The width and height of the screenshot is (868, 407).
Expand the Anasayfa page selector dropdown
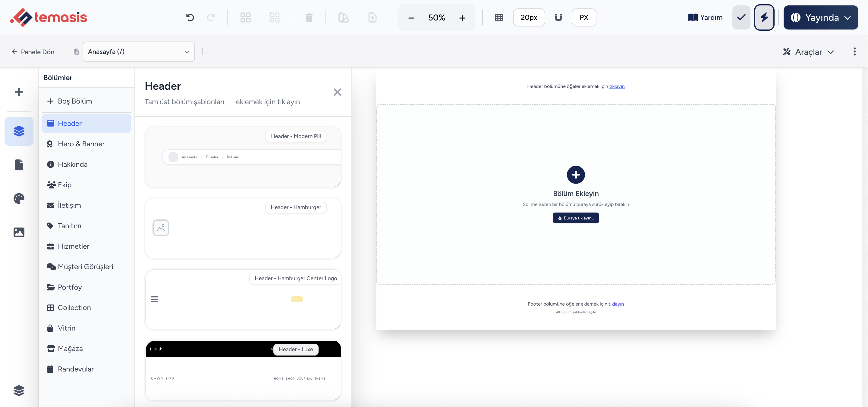[139, 51]
